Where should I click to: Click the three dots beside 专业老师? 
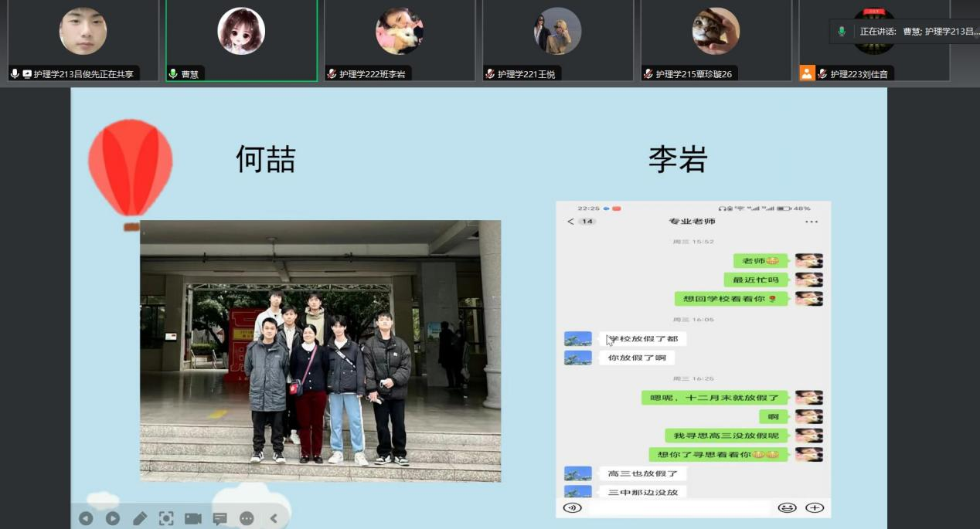click(x=811, y=222)
